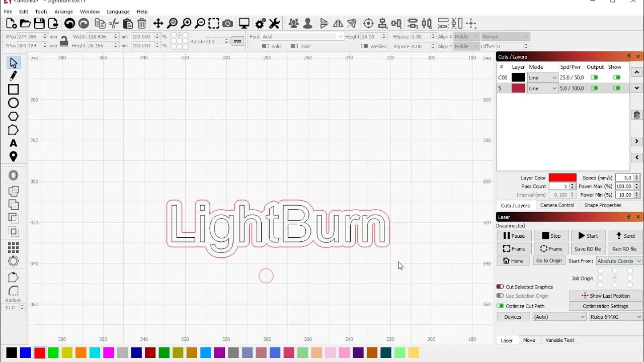Select the center Job Origin radio button

[x=615, y=278]
